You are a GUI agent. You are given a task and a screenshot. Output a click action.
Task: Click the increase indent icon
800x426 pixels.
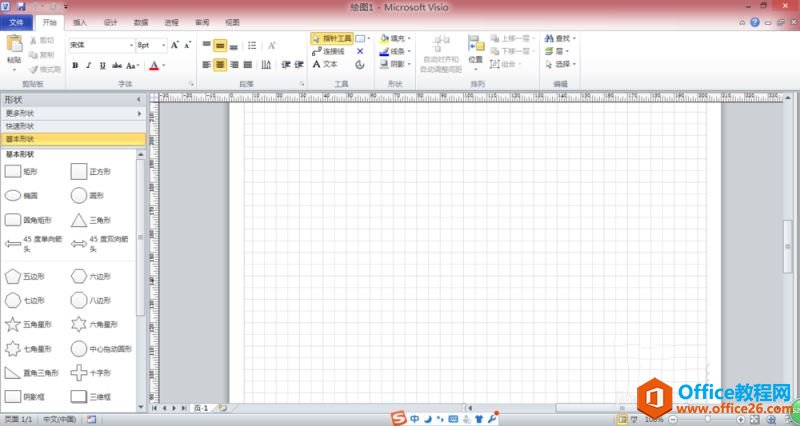point(299,65)
